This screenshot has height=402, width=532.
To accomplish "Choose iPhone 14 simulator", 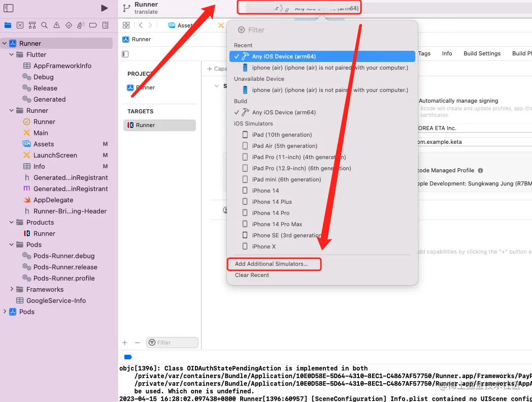I will tap(322, 191).
